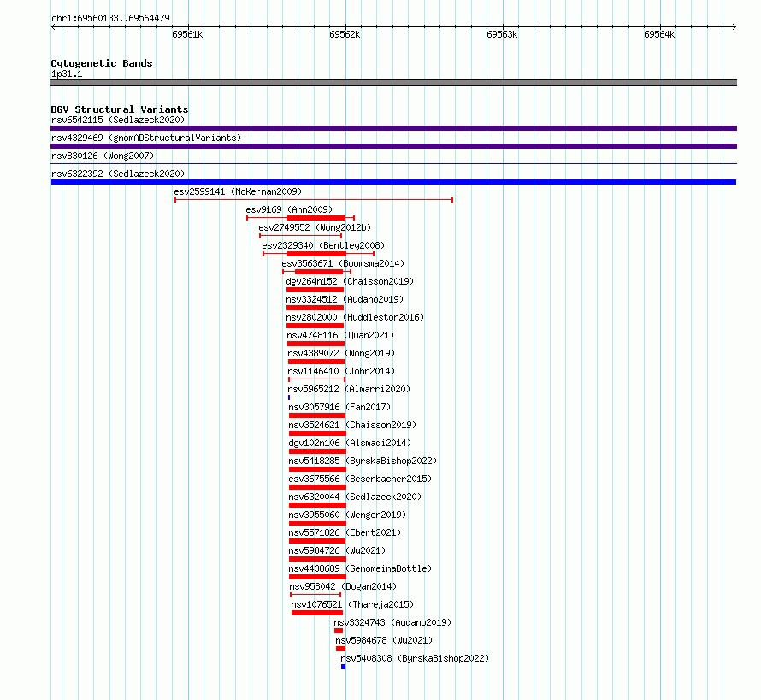Click esv2749552 (Wong2012b) label
The height and width of the screenshot is (700, 761).
click(x=315, y=227)
